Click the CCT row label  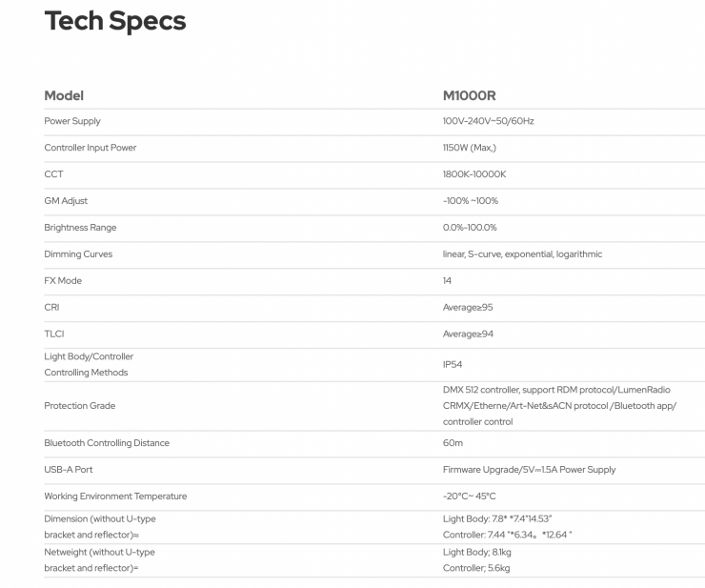[53, 174]
